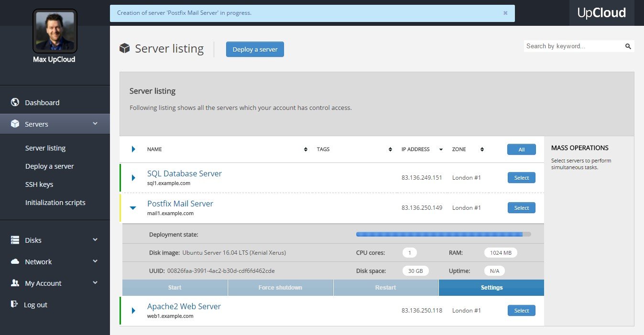This screenshot has height=335, width=644.
Task: Click the Log out door icon
Action: tap(15, 304)
